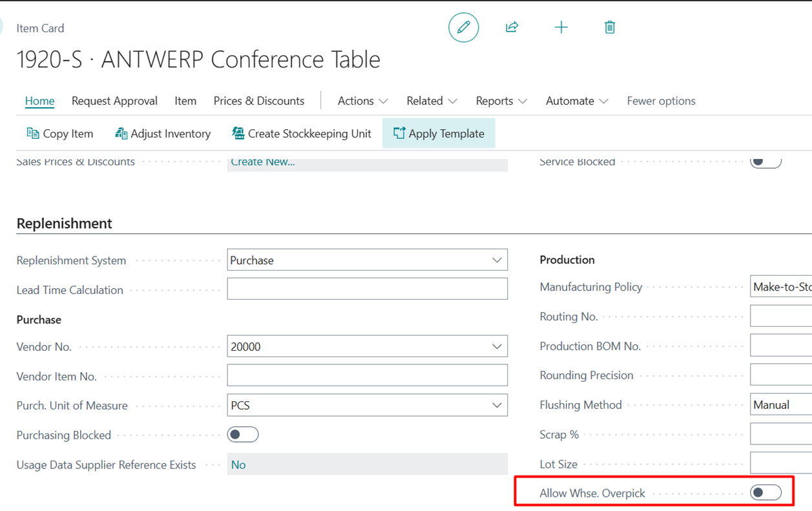Click the Flushing Method field
812x511 pixels.
click(x=781, y=405)
